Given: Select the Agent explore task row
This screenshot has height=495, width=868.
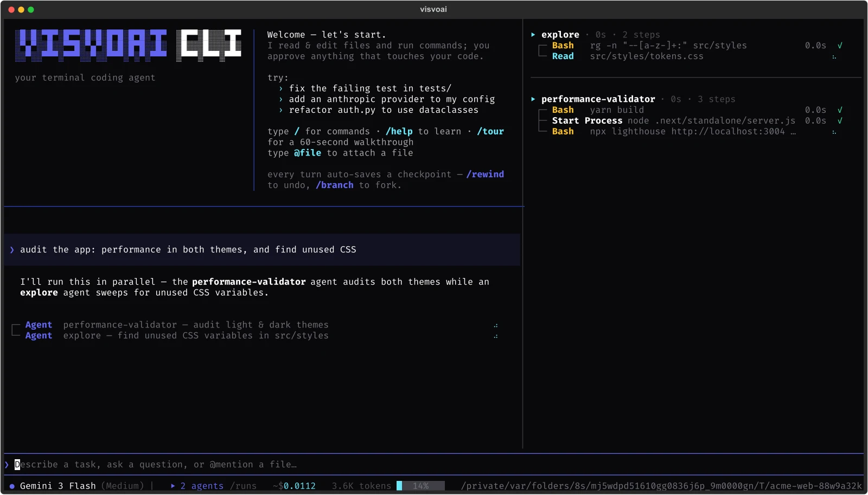Looking at the screenshot, I should (x=256, y=336).
